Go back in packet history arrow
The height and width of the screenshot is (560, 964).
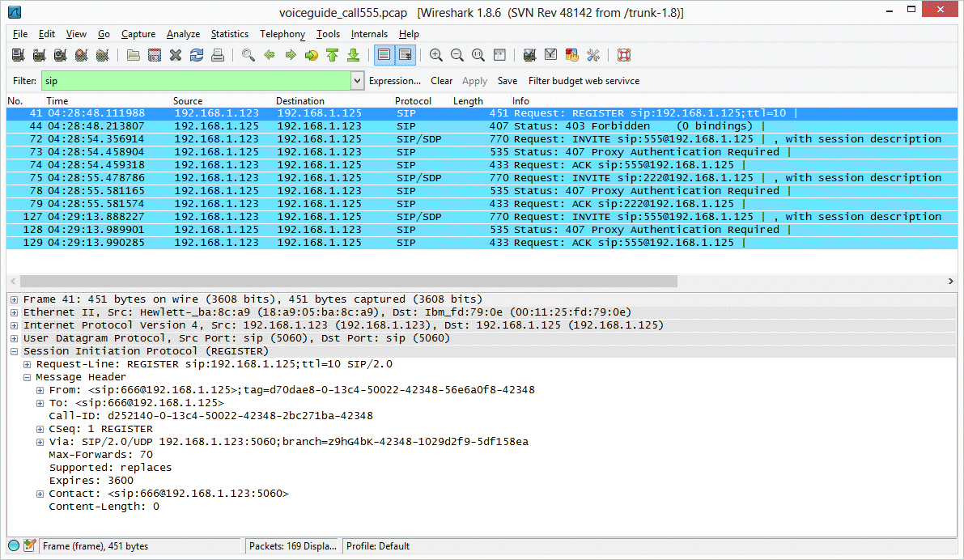click(270, 55)
